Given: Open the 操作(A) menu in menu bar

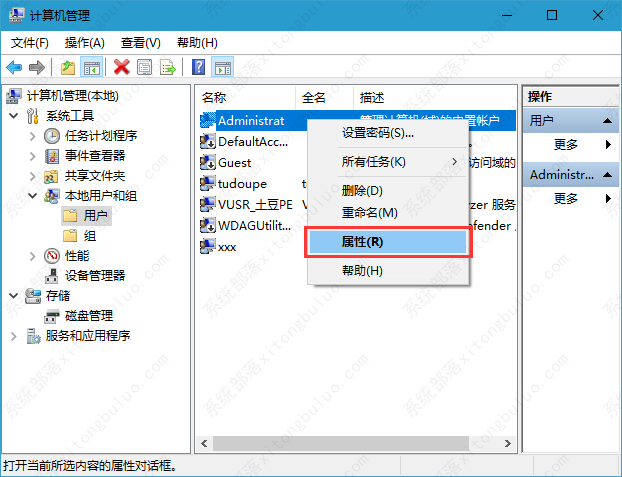Looking at the screenshot, I should 84,43.
